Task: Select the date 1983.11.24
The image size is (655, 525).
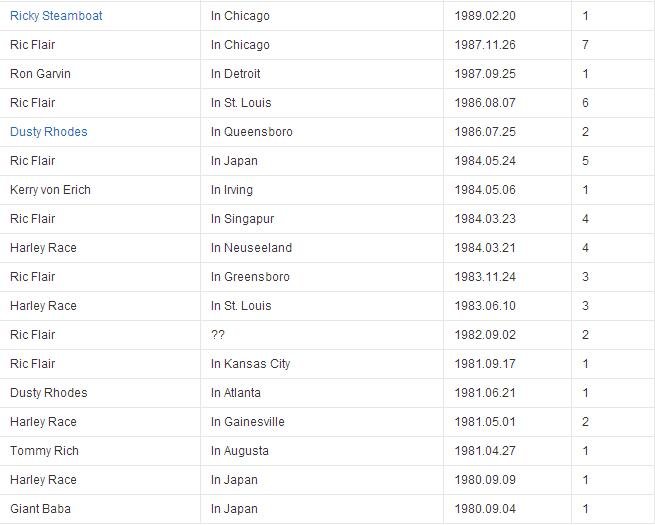Action: [x=485, y=277]
